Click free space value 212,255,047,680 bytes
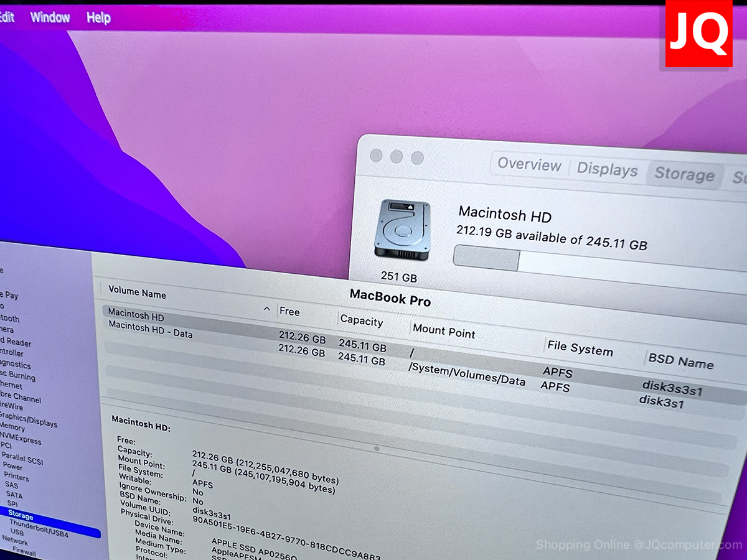The image size is (747, 560). pos(288,470)
